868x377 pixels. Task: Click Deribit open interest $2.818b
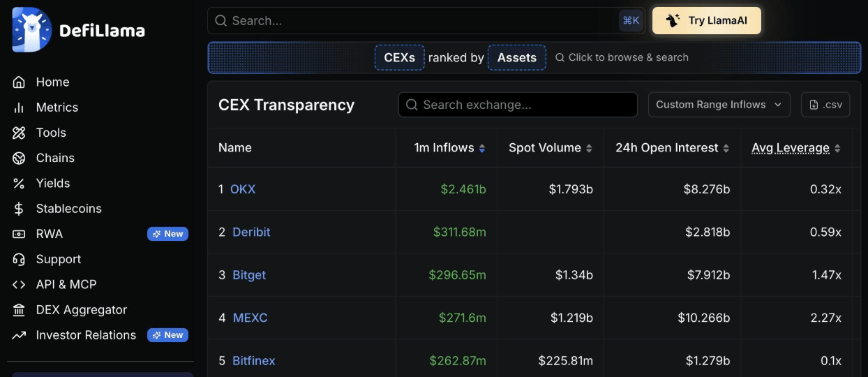708,232
